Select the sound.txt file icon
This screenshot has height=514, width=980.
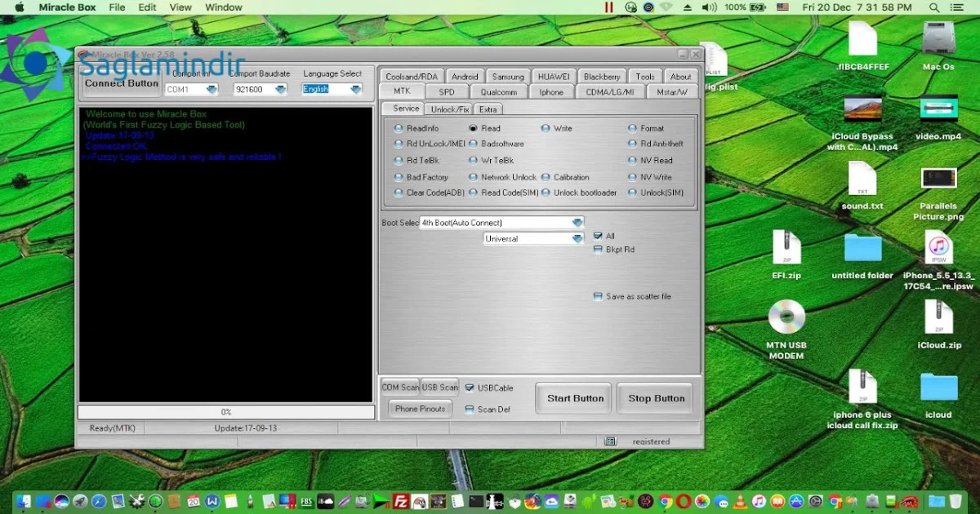tap(862, 179)
